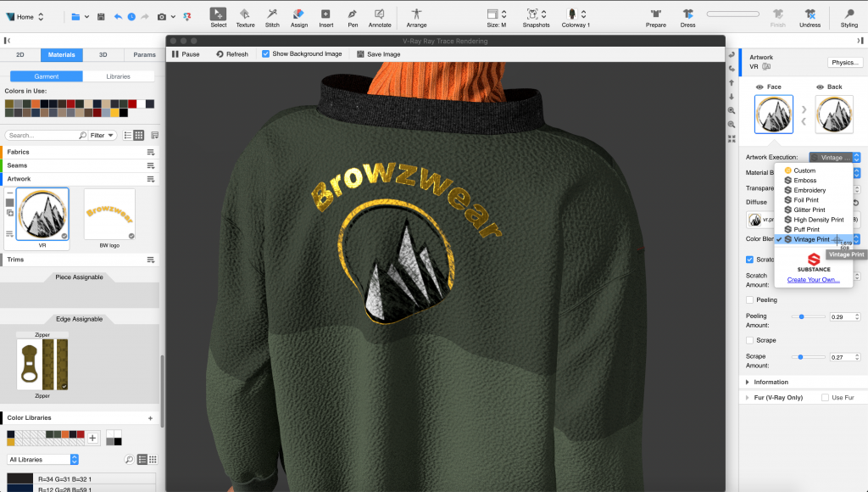Image resolution: width=868 pixels, height=492 pixels.
Task: Open the Artwork Execution dropdown
Action: (834, 156)
